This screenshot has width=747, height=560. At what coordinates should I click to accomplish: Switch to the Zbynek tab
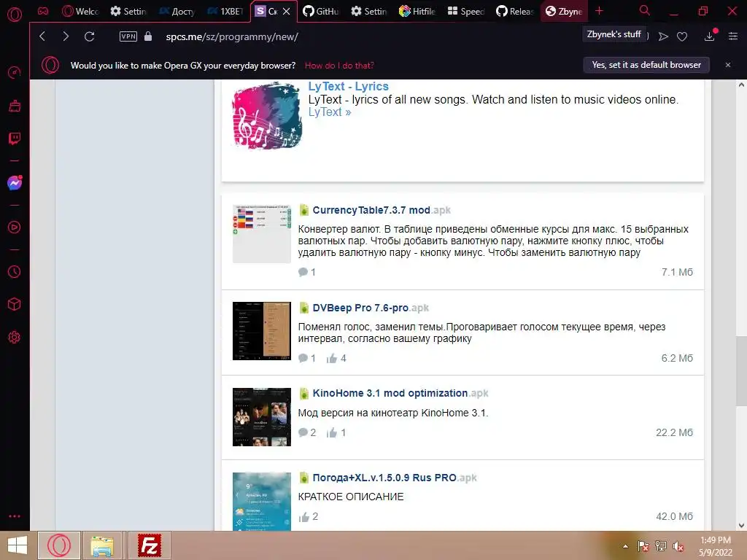(564, 11)
